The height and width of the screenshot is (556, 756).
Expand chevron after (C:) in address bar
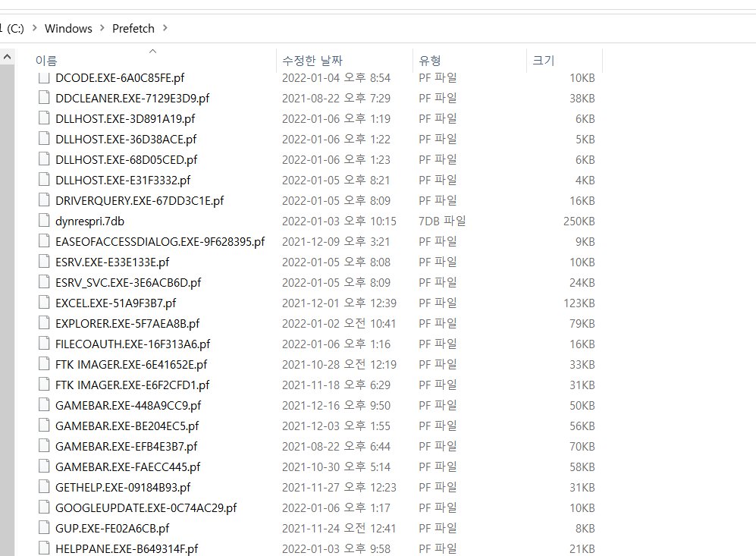click(x=34, y=28)
